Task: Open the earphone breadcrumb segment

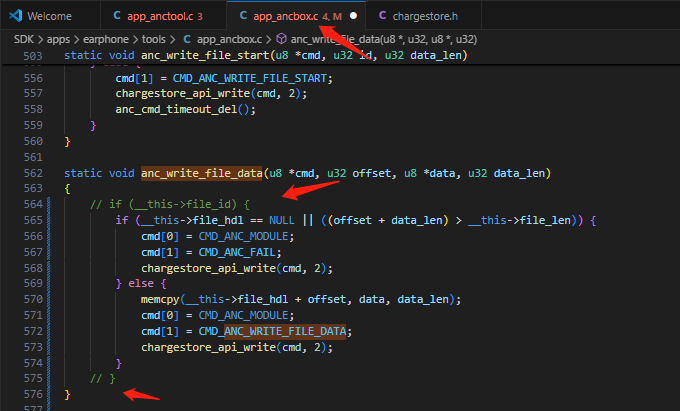Action: point(106,39)
